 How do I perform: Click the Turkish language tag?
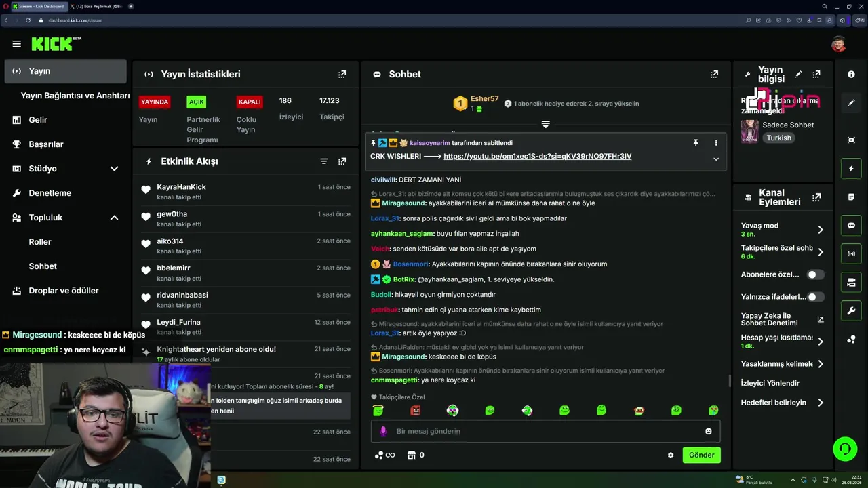[x=779, y=138]
